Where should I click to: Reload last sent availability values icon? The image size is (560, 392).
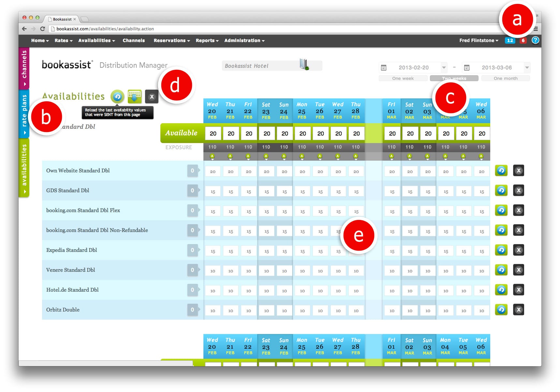pos(117,96)
